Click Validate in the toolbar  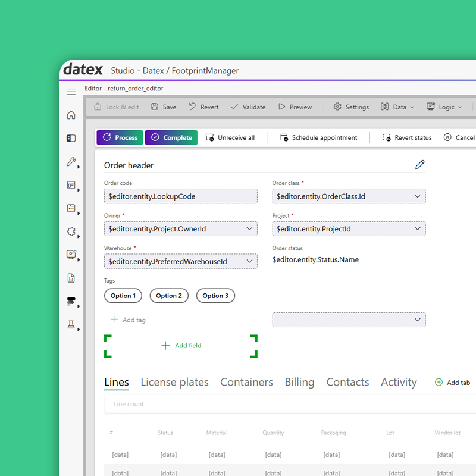click(248, 107)
